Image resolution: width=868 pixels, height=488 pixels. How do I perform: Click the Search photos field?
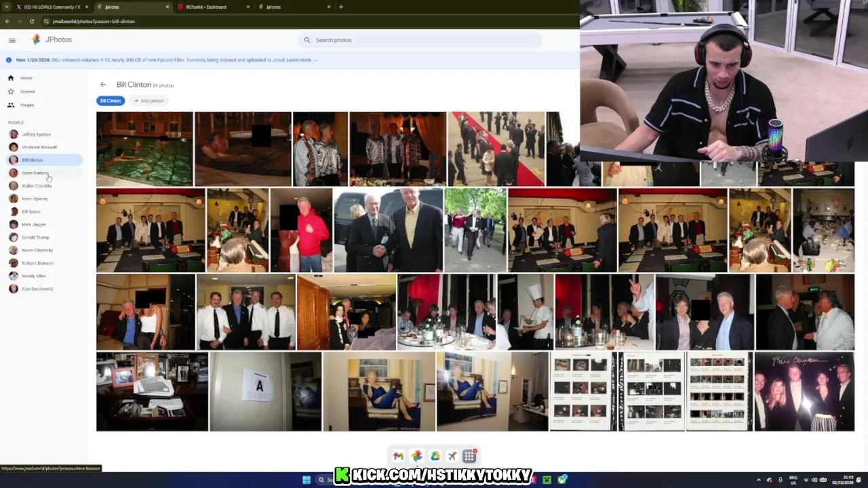[x=420, y=40]
